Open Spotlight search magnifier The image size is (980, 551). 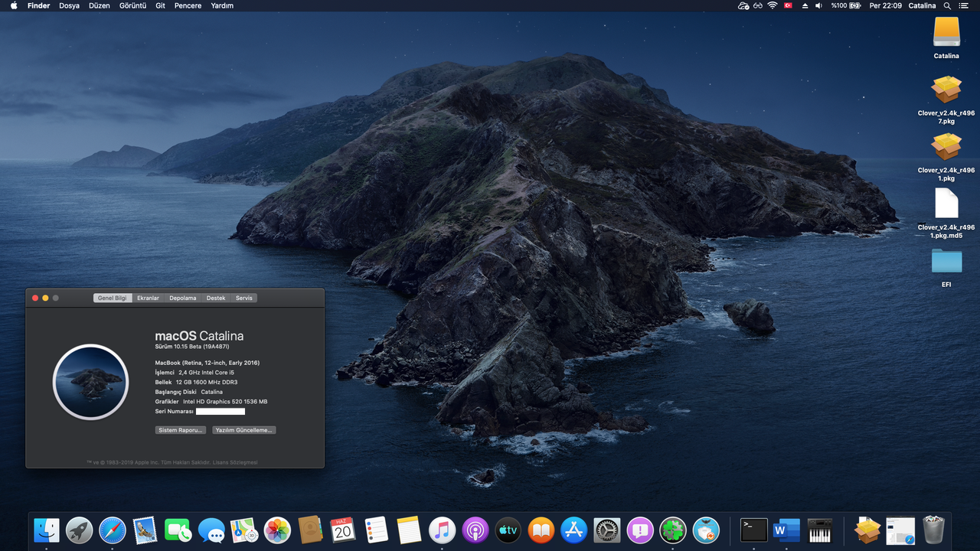coord(947,5)
